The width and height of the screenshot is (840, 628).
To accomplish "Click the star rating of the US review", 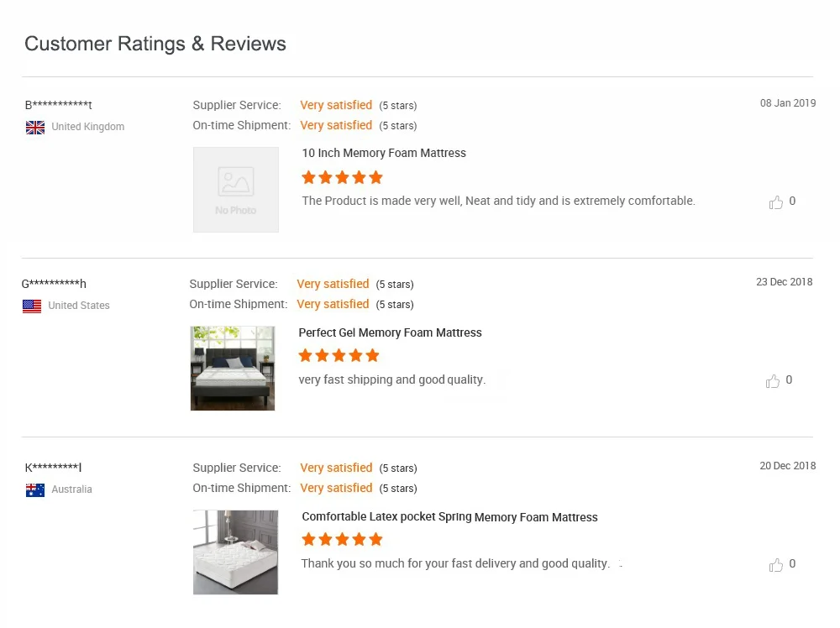I will point(339,356).
